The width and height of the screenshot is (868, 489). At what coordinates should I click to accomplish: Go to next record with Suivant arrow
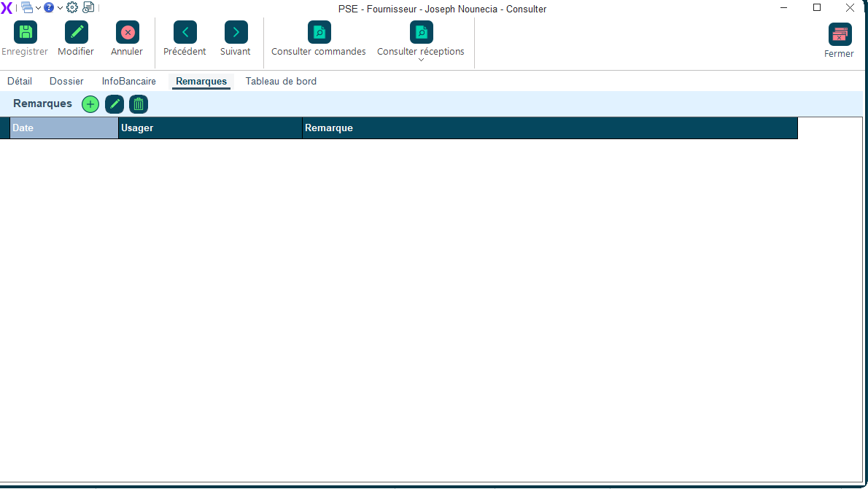click(x=236, y=32)
